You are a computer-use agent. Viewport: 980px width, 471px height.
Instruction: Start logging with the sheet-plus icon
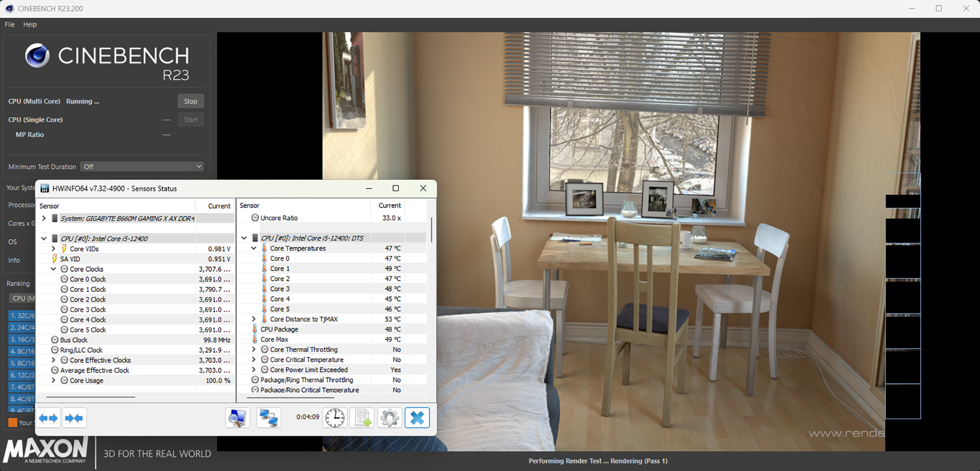tap(362, 418)
